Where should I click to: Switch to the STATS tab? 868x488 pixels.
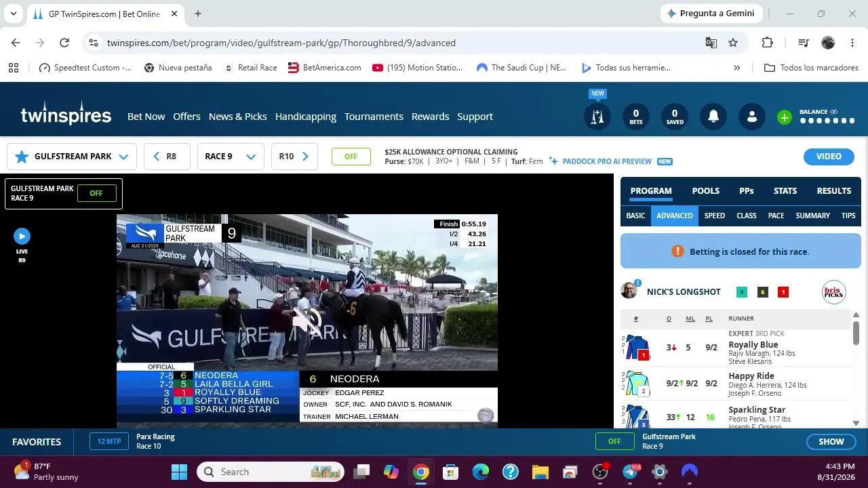[x=785, y=191]
